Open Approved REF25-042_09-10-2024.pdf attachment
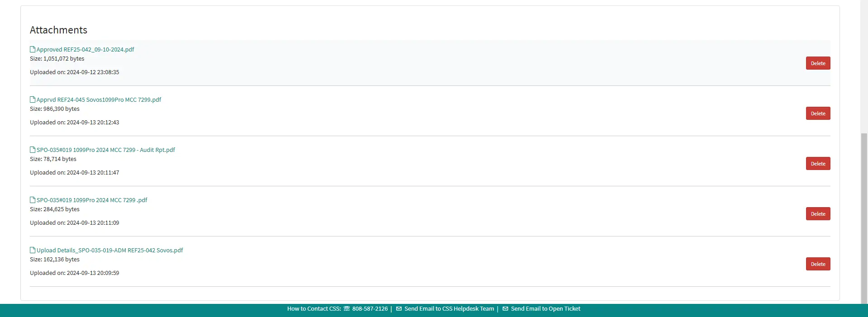 pos(85,50)
